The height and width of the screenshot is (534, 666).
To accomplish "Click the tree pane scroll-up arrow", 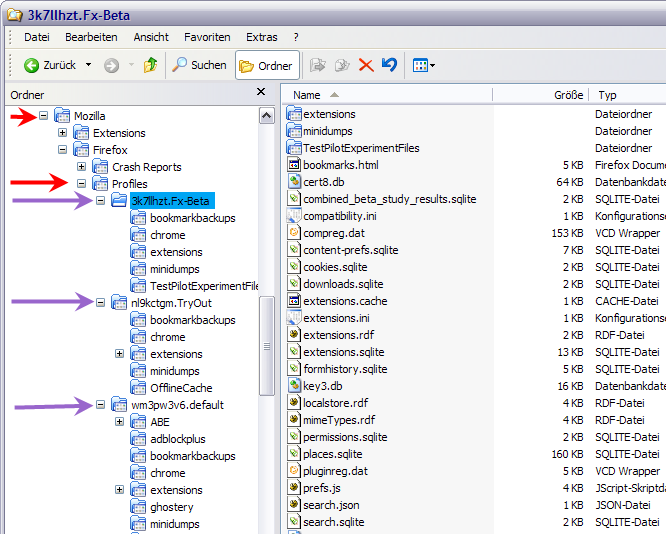I will click(267, 116).
